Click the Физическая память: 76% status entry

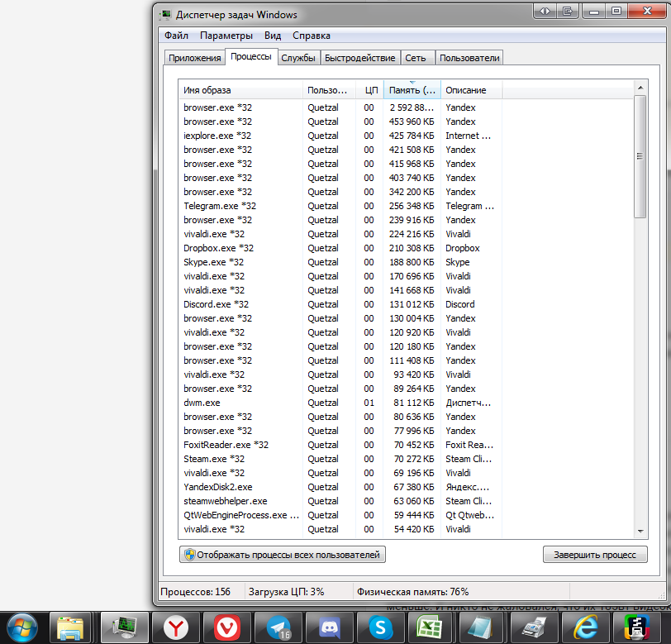[413, 592]
